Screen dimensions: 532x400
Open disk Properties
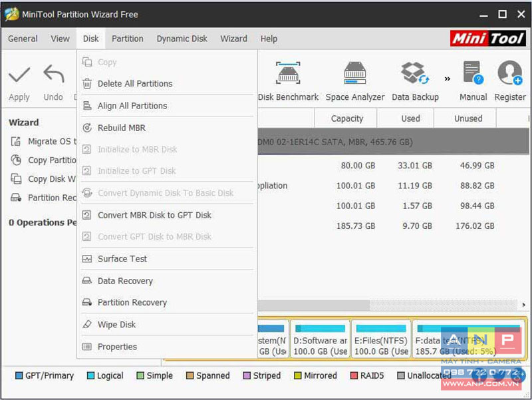(x=167, y=346)
